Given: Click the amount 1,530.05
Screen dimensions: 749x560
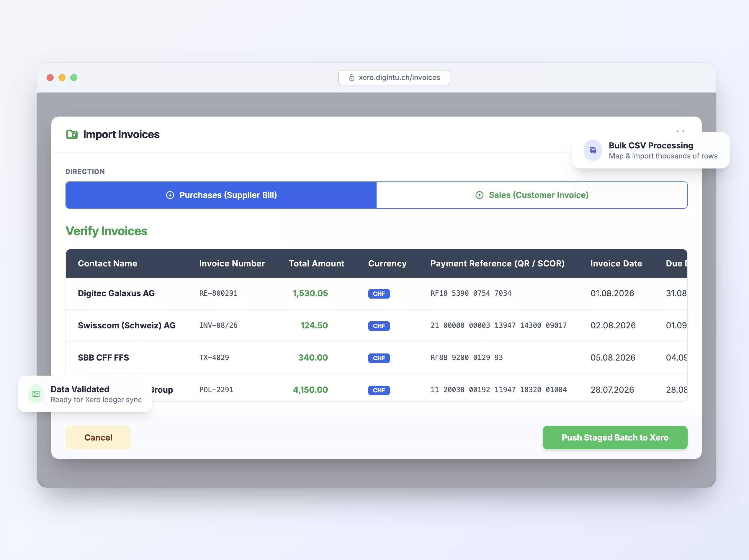Looking at the screenshot, I should [x=310, y=293].
